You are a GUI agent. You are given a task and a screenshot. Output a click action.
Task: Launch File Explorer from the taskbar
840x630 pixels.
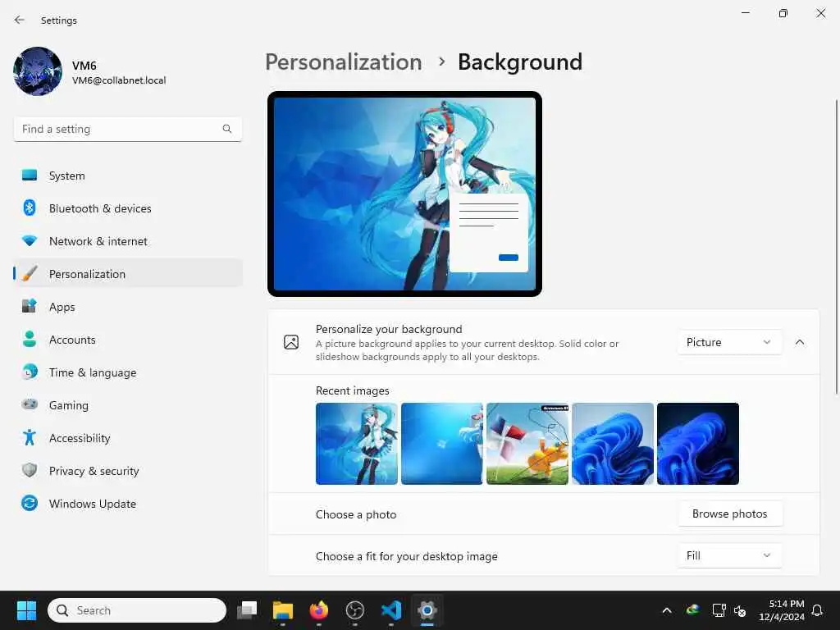click(x=283, y=610)
